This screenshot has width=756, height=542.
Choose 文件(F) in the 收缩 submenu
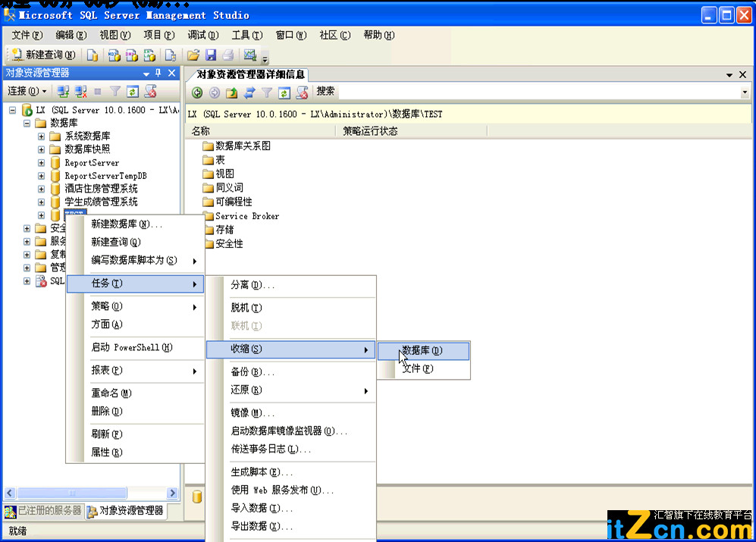423,369
